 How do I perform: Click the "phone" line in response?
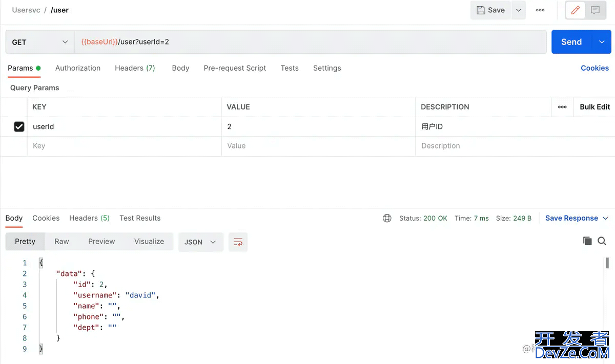(99, 317)
